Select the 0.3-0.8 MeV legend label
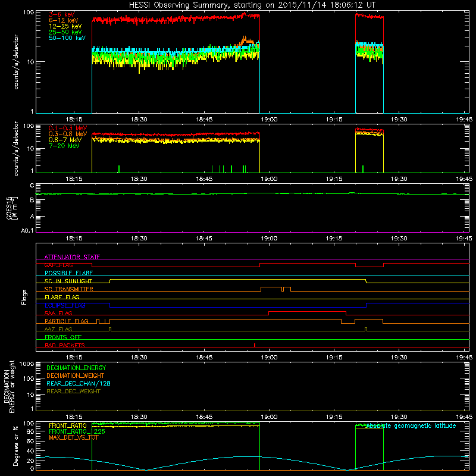 pos(68,134)
